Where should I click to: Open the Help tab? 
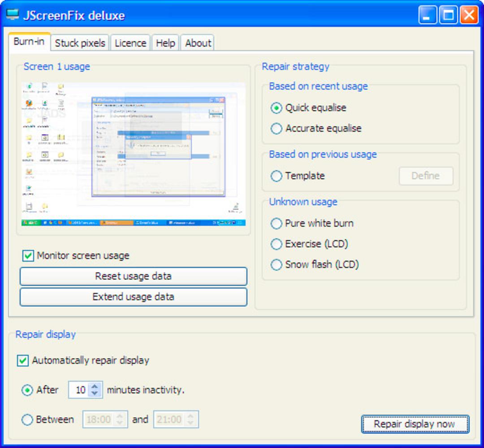tap(165, 43)
